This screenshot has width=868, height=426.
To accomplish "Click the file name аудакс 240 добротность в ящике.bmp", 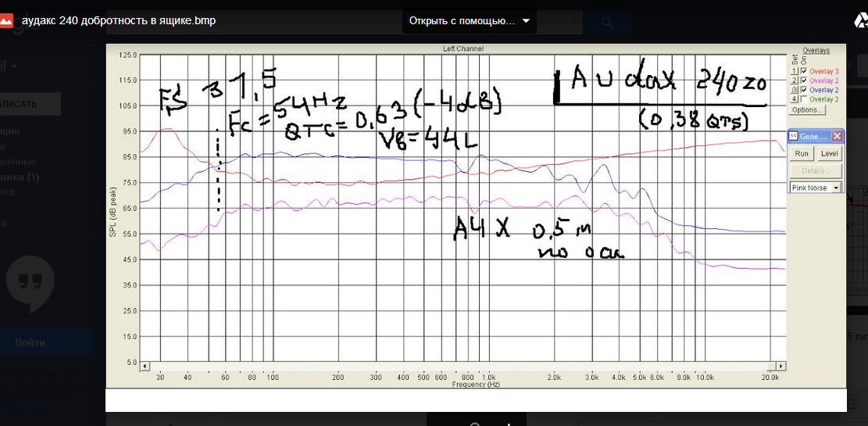I will pos(119,21).
